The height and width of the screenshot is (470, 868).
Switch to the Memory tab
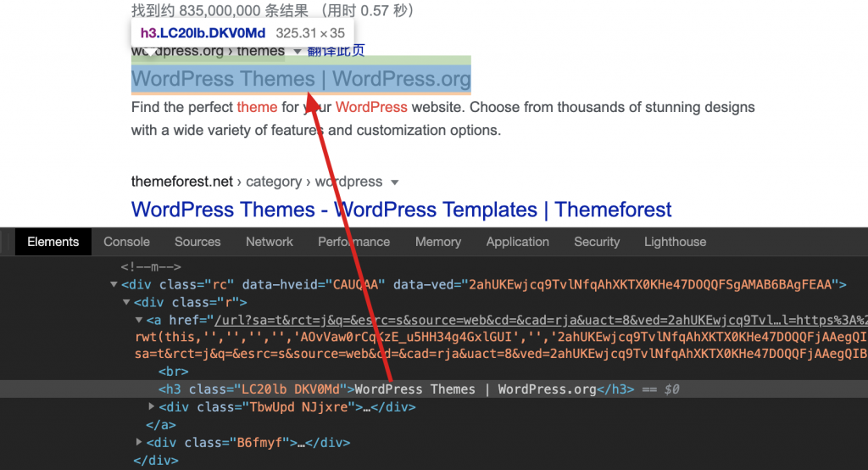point(437,242)
